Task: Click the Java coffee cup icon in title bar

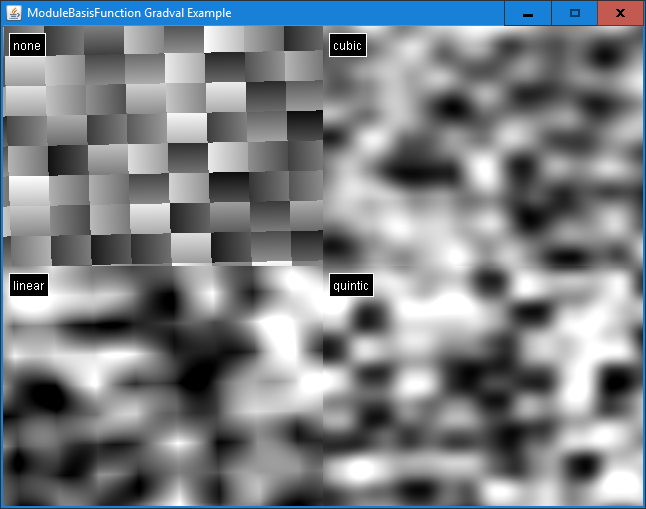Action: pos(13,13)
